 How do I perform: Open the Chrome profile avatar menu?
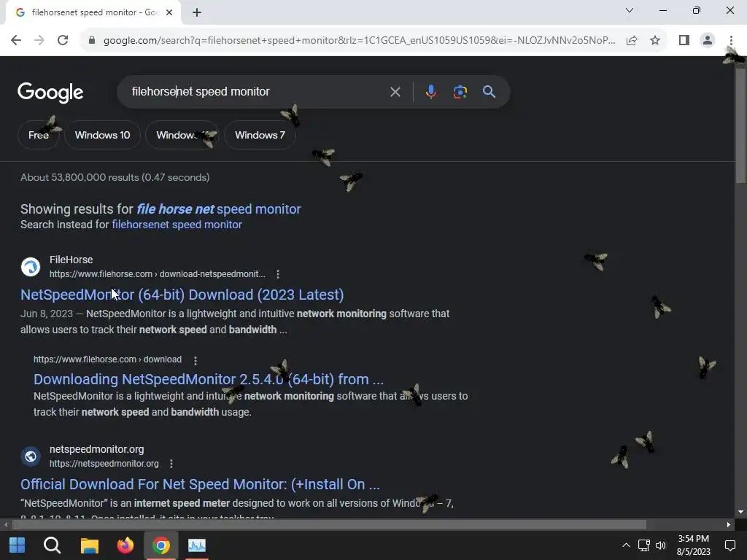pos(708,40)
